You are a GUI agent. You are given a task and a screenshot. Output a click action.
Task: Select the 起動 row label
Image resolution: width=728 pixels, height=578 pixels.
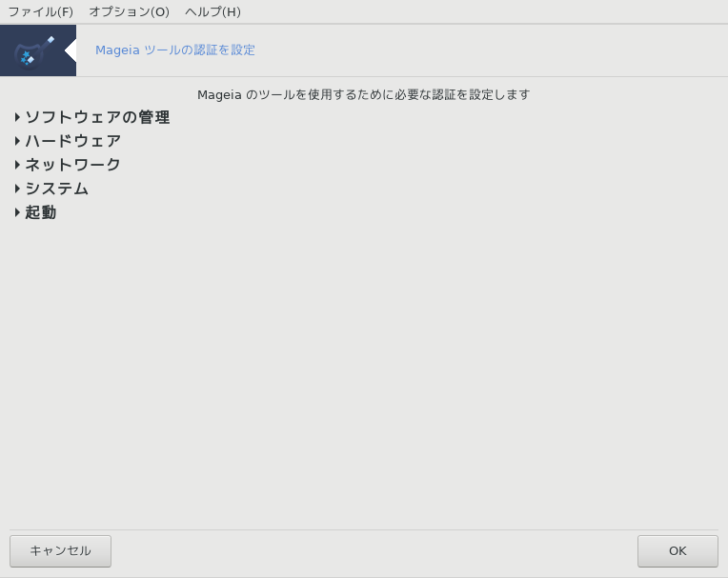click(x=41, y=212)
